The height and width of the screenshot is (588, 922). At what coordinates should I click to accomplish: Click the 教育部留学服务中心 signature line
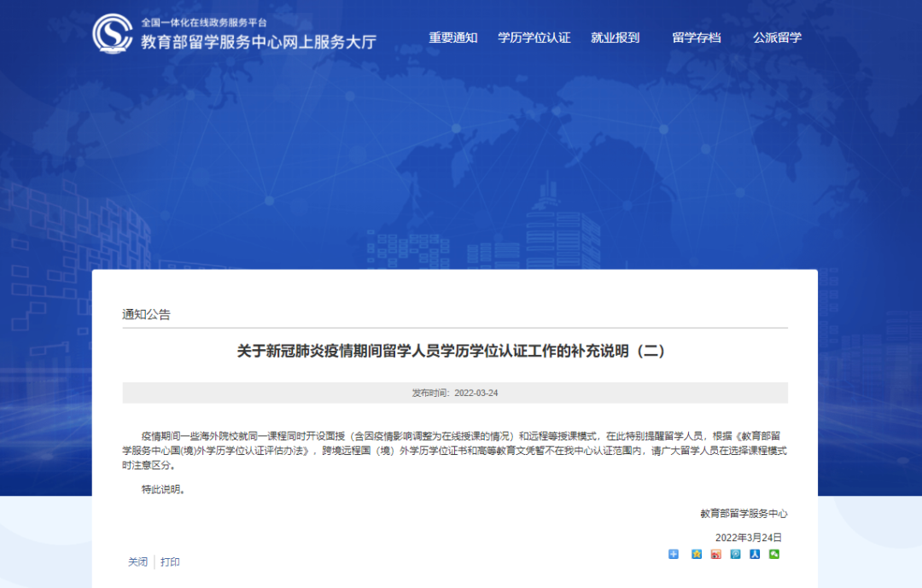pos(743,513)
